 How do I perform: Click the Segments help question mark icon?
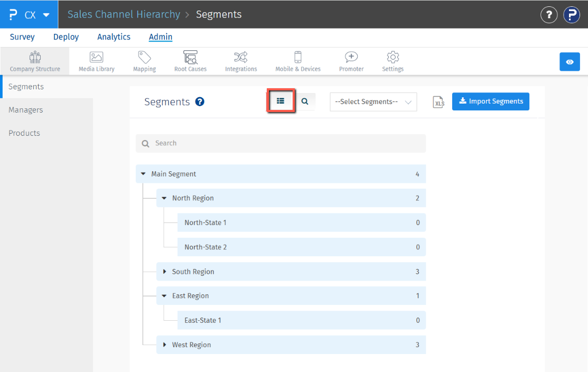pos(200,102)
